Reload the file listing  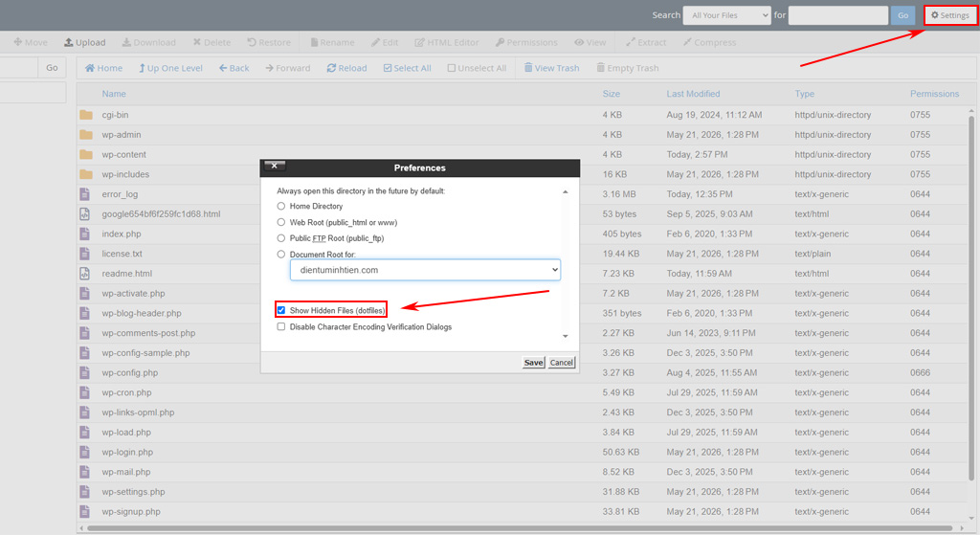[x=346, y=68]
